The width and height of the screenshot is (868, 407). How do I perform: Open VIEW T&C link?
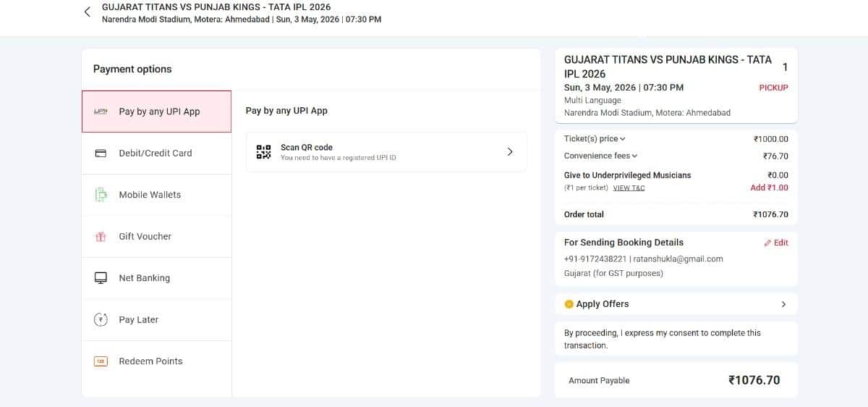[x=629, y=188]
